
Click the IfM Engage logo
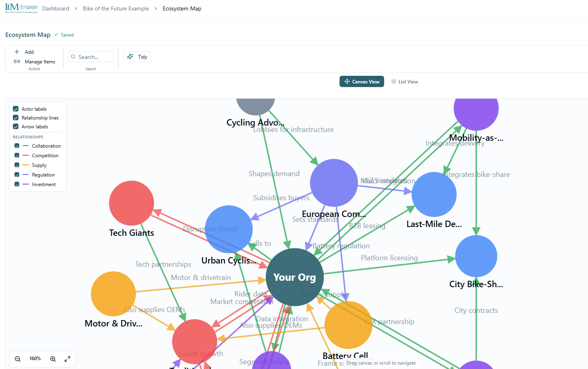click(x=21, y=8)
